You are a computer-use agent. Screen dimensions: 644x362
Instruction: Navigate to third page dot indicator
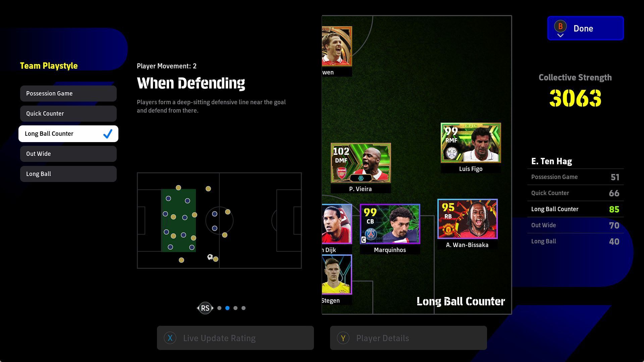pyautogui.click(x=235, y=308)
